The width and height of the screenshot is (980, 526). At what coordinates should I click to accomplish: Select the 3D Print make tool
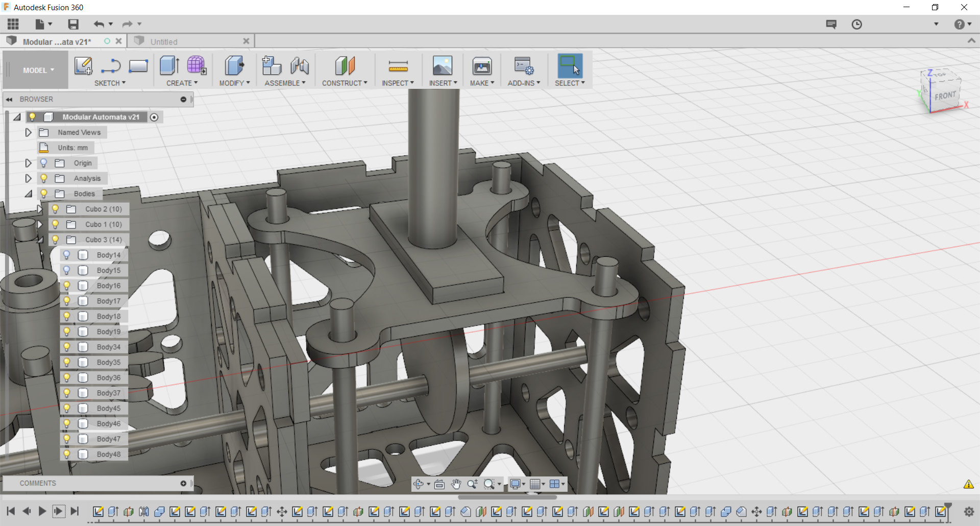pos(482,66)
